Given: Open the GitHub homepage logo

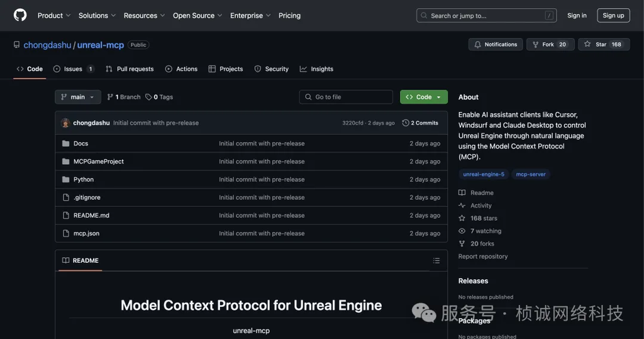Looking at the screenshot, I should click(20, 15).
